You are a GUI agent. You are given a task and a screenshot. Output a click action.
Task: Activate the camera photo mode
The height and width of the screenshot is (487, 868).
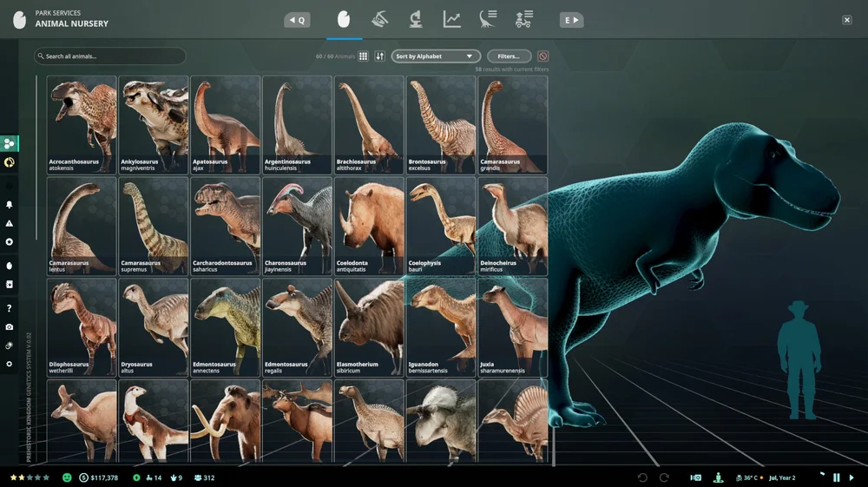click(9, 327)
